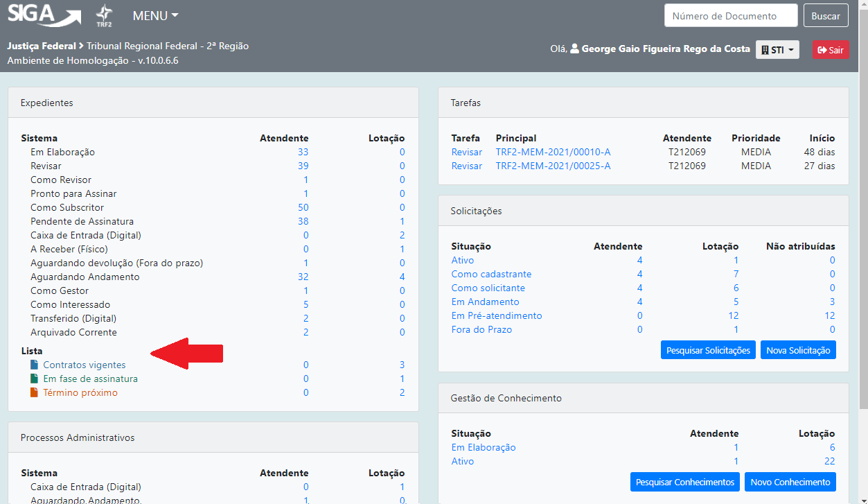Open Em Elaboração atendente count 33
Image resolution: width=868 pixels, height=504 pixels.
click(303, 152)
